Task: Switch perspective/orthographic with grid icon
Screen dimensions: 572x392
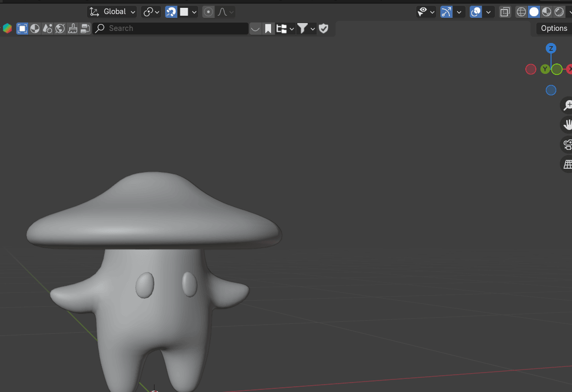Action: [x=567, y=164]
